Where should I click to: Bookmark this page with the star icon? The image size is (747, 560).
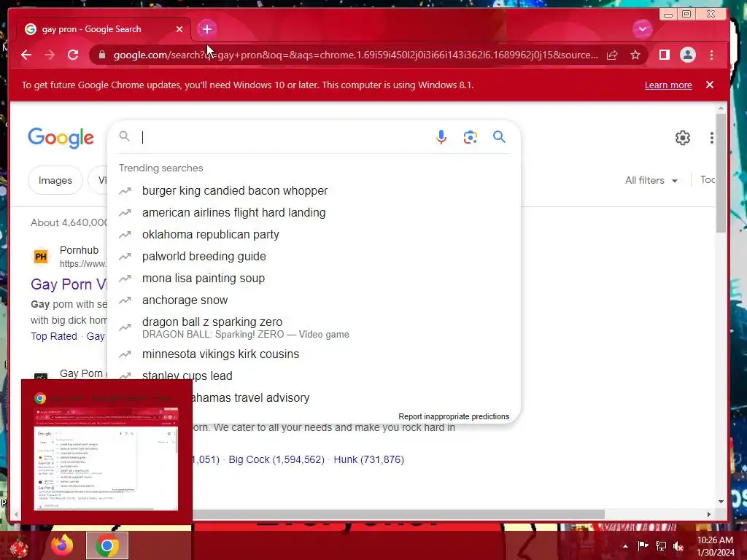click(x=635, y=55)
